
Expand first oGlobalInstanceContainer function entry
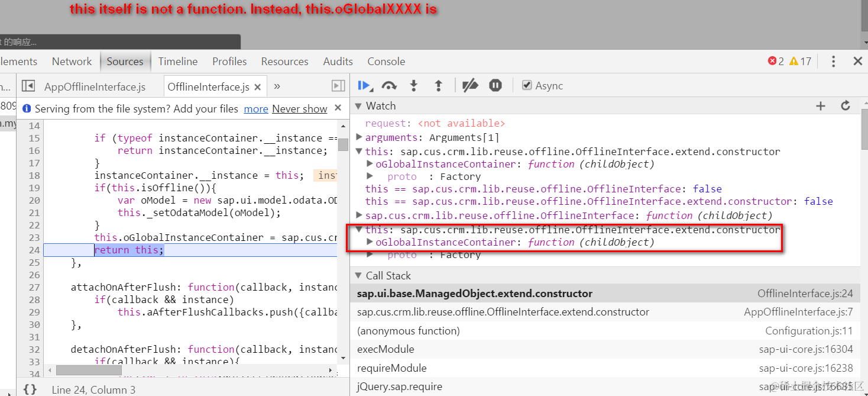370,164
